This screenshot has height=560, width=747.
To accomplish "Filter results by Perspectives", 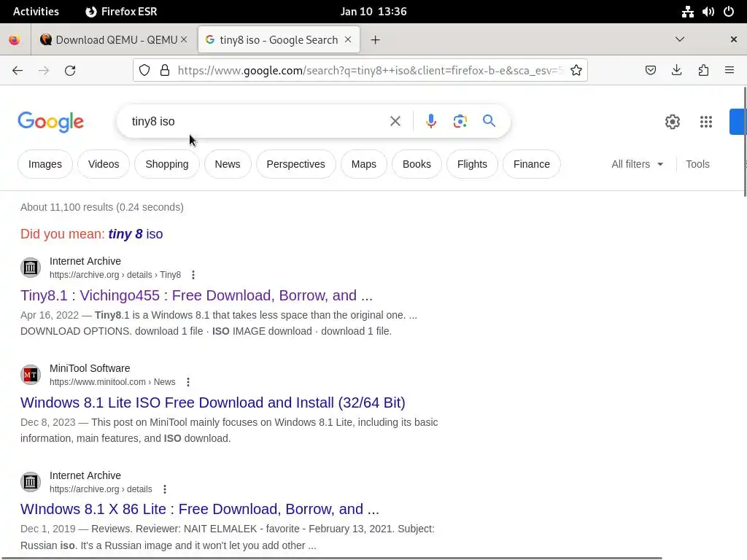I will click(295, 164).
